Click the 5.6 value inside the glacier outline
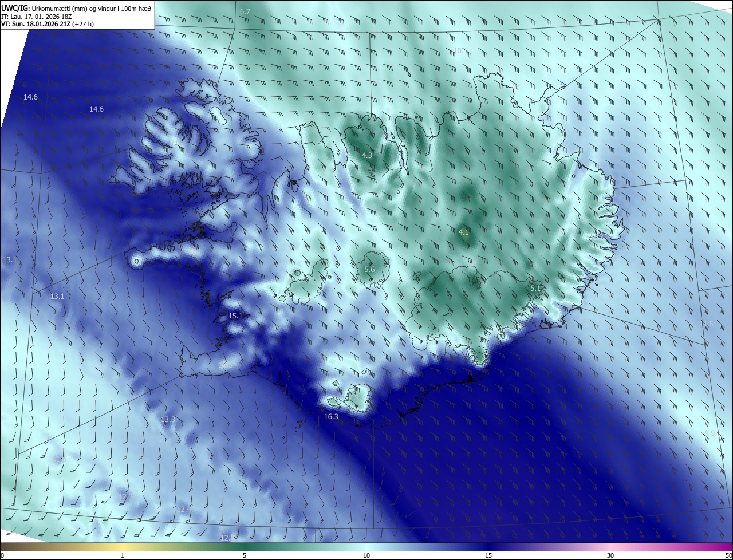 369,269
